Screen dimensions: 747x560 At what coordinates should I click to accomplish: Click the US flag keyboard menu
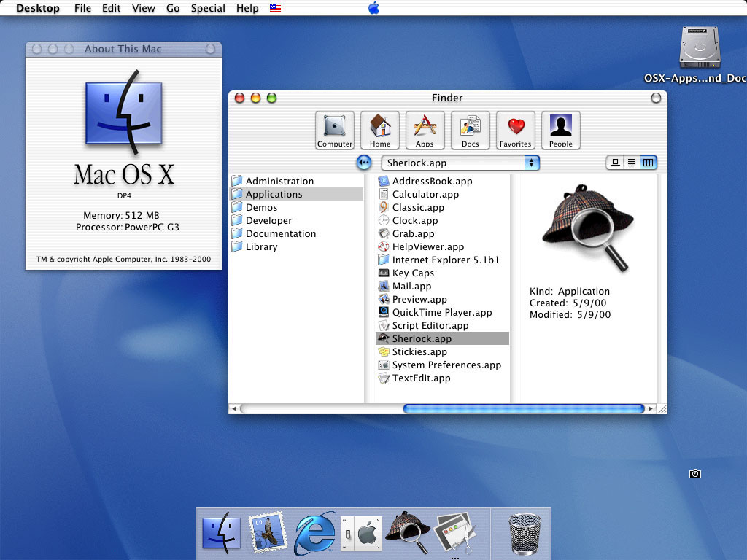click(275, 7)
